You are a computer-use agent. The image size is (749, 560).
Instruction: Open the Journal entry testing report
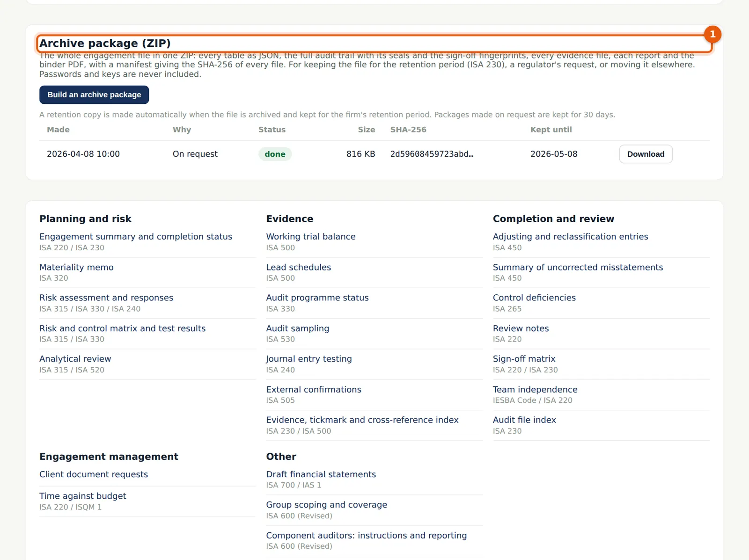point(309,359)
